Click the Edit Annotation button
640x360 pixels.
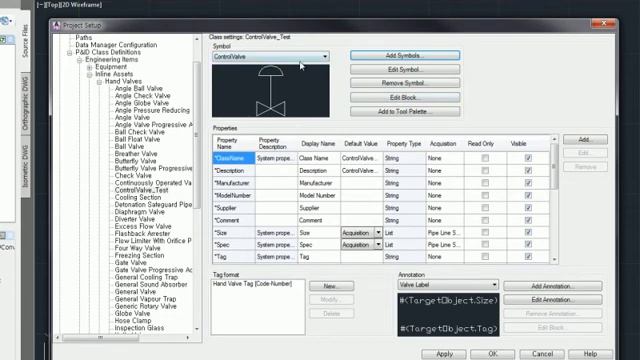pos(552,300)
